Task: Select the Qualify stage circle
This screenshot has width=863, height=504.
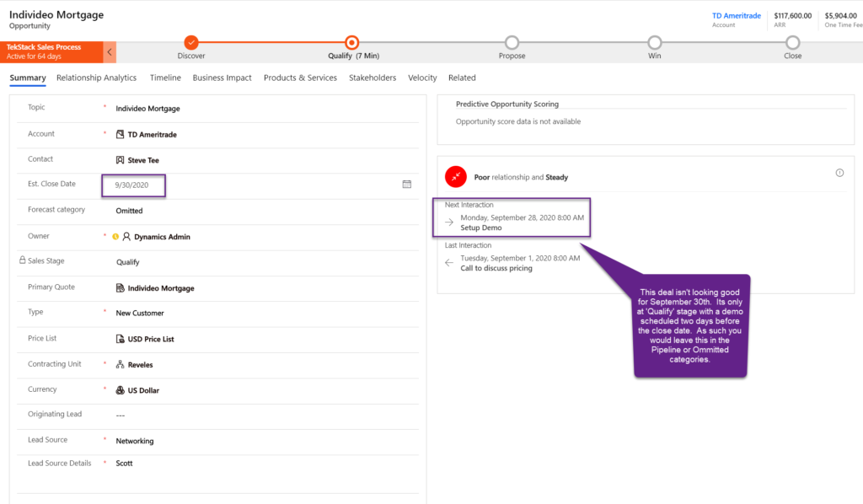Action: tap(351, 42)
